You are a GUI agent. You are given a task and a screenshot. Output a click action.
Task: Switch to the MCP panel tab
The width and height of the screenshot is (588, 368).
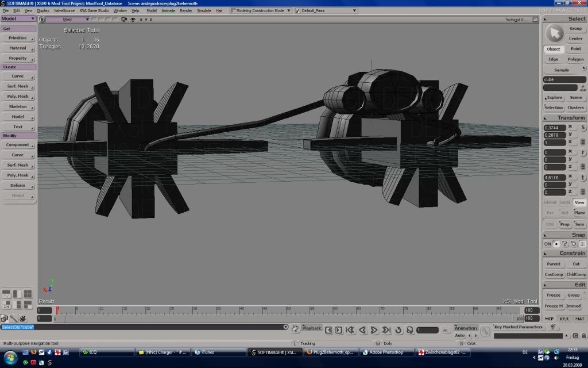click(x=549, y=319)
